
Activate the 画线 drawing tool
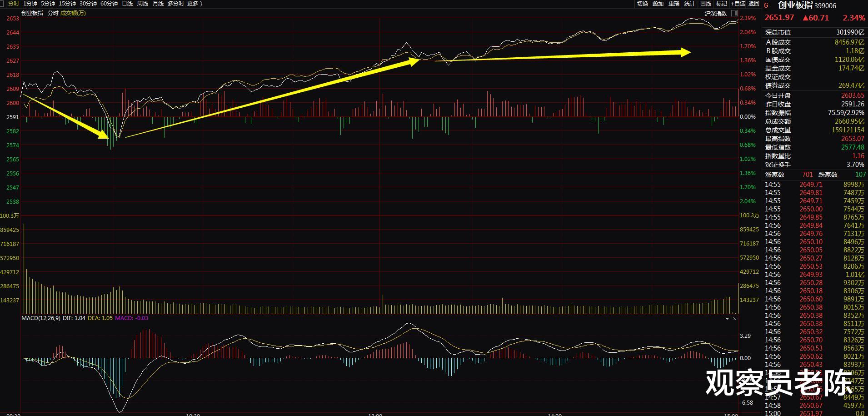[x=706, y=4]
